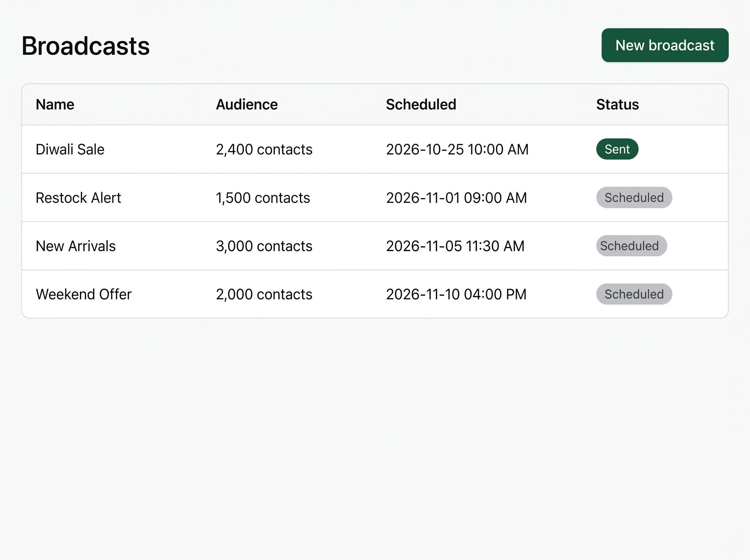Select the Name column header
The width and height of the screenshot is (750, 560).
point(55,104)
